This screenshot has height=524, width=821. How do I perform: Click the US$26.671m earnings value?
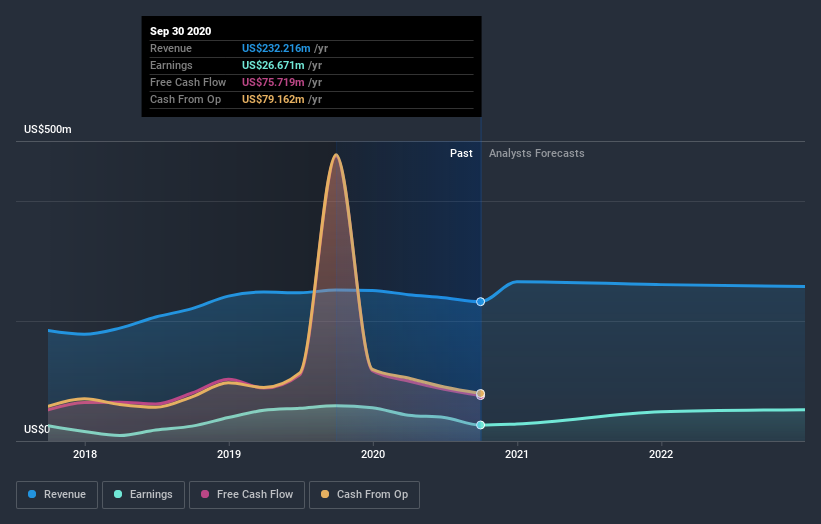pyautogui.click(x=273, y=65)
